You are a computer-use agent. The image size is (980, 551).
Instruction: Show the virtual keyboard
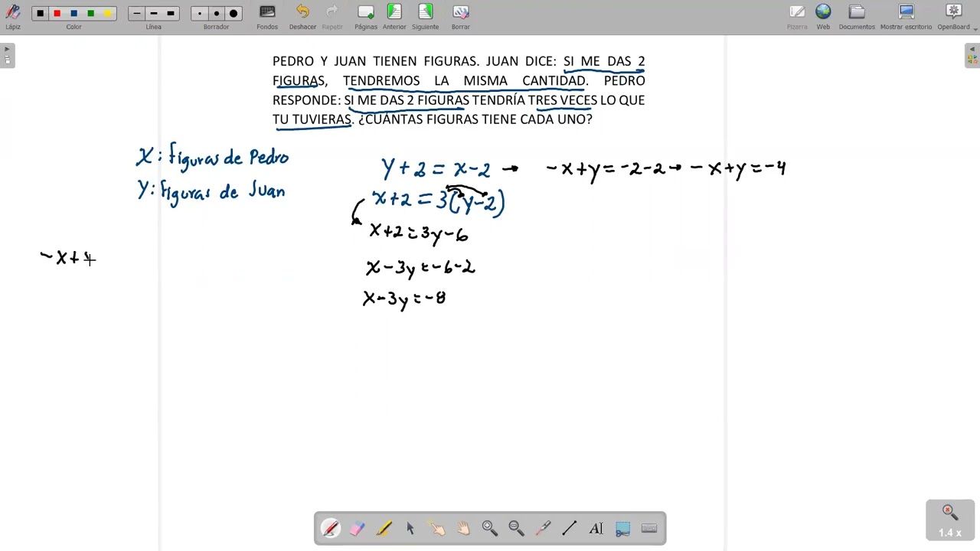[649, 528]
